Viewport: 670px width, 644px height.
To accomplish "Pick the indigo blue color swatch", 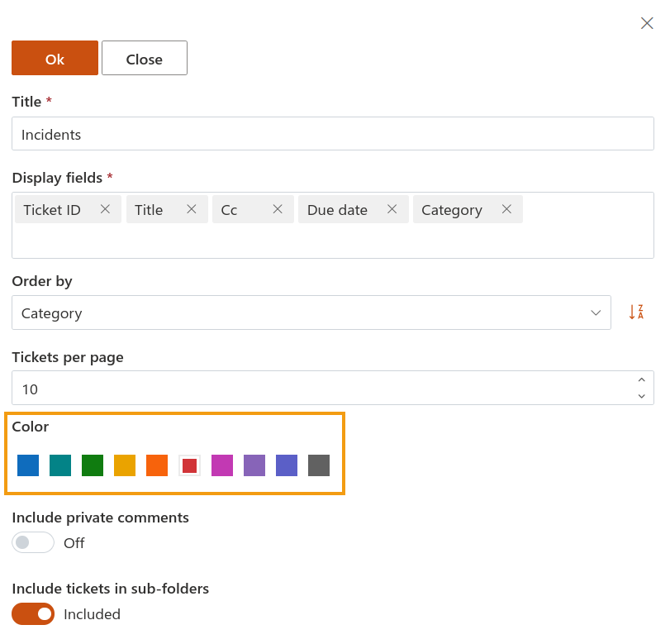I will click(x=287, y=465).
